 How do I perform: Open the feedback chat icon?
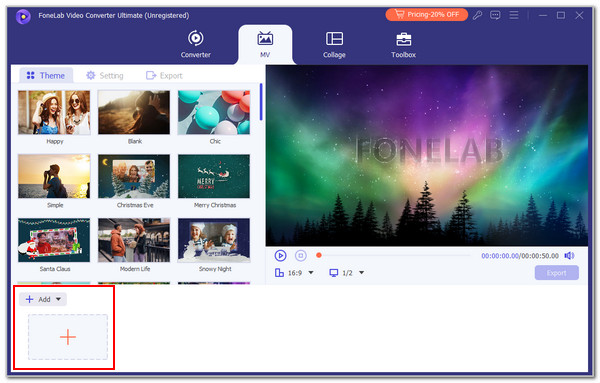(x=495, y=15)
